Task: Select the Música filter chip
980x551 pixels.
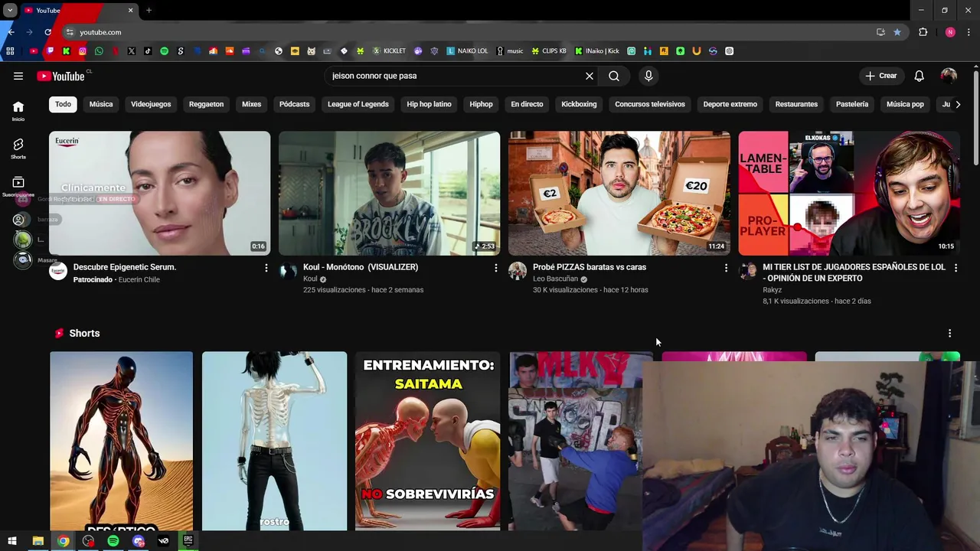Action: 101,104
